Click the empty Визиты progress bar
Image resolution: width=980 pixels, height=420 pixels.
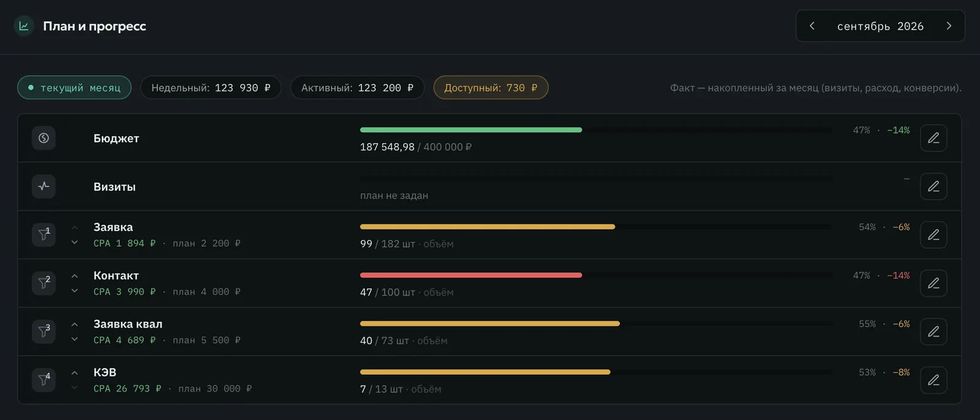[596, 179]
